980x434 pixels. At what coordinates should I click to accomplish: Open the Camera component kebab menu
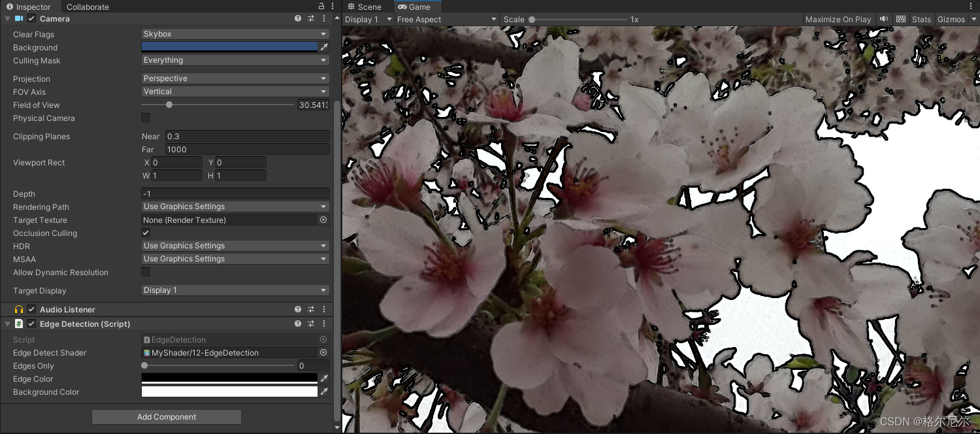coord(323,18)
